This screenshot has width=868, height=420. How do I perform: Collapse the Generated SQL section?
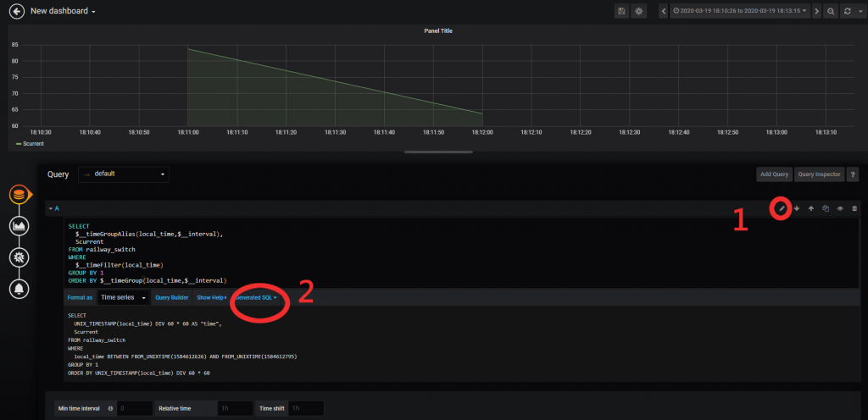pos(256,297)
